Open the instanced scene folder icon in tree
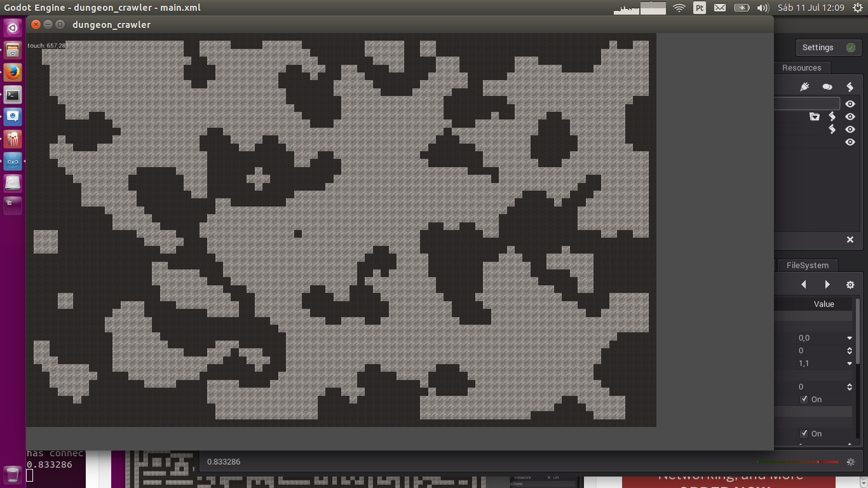Screen dimensions: 868x488 click(815, 116)
